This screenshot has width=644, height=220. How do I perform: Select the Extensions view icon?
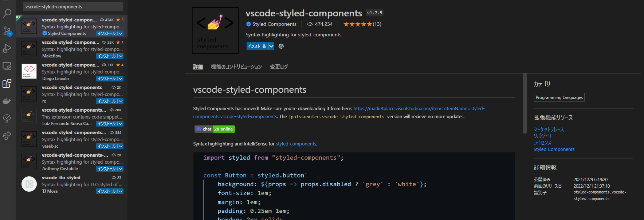point(7,84)
